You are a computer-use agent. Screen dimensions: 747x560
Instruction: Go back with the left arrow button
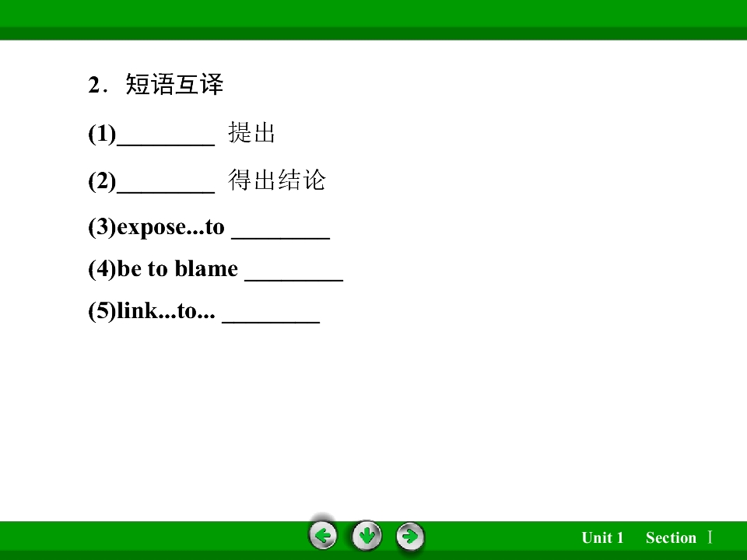tap(323, 536)
